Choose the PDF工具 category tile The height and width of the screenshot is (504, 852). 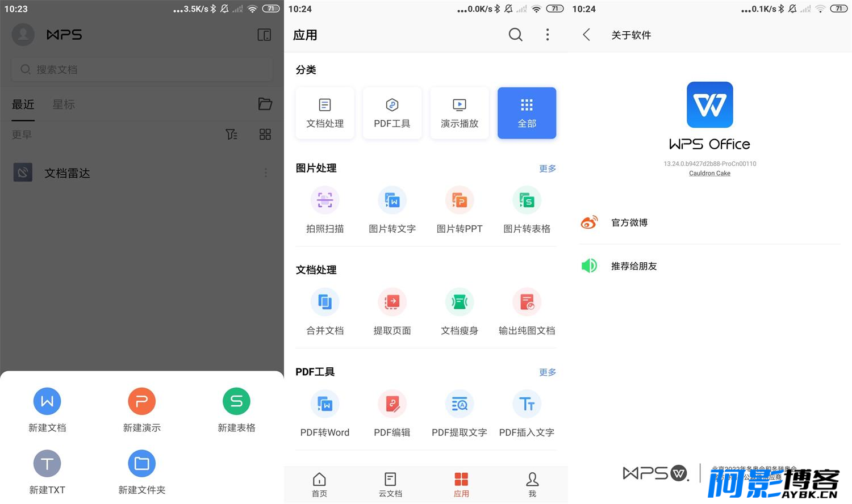(392, 113)
